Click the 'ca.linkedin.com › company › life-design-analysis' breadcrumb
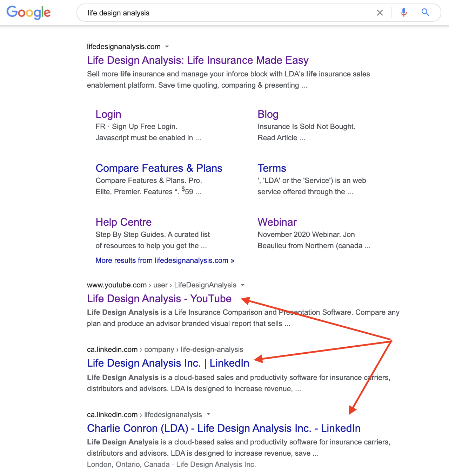Screen dimensions: 449x476 pos(165,349)
